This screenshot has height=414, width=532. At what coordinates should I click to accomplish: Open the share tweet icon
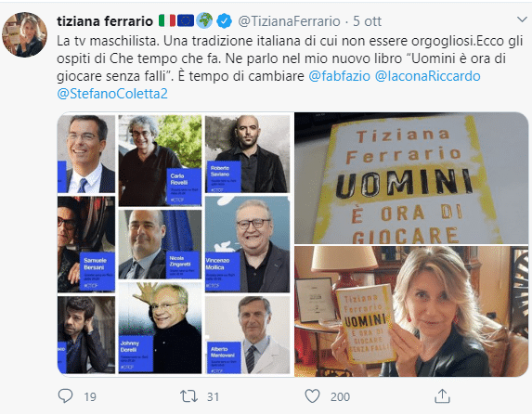click(443, 395)
